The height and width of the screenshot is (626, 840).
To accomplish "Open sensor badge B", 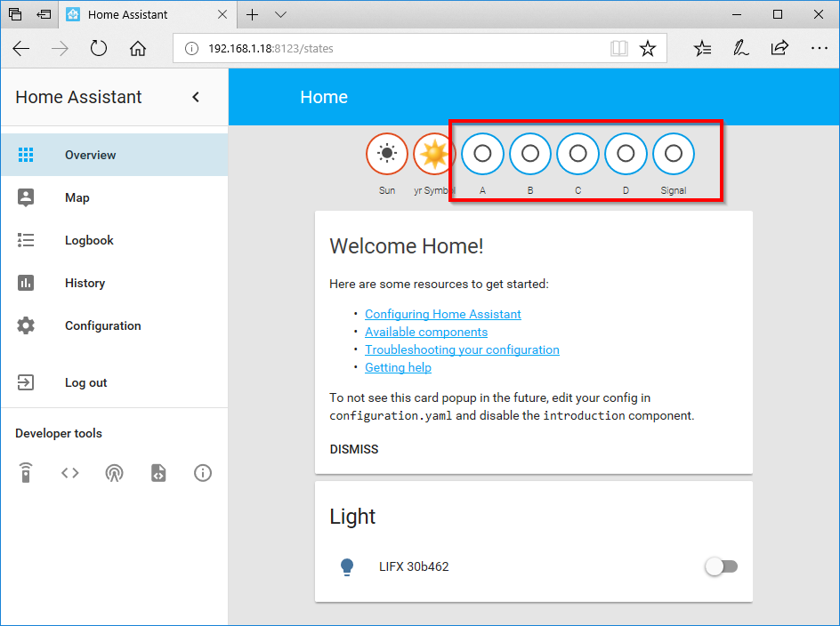I will (x=529, y=154).
